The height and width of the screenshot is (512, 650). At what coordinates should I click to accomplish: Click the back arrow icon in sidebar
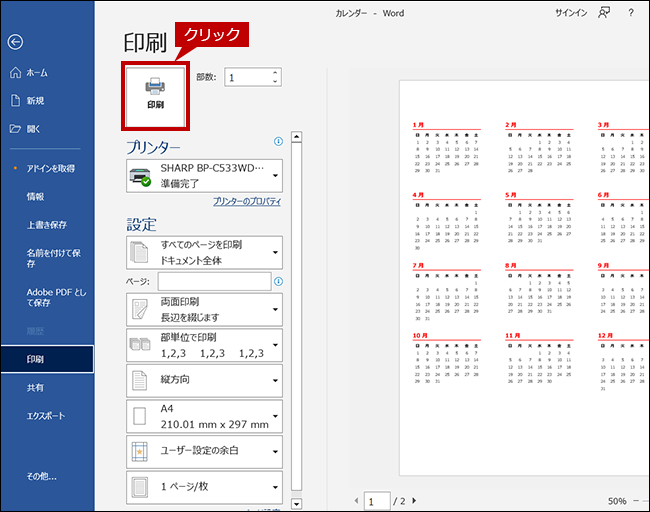pos(14,42)
